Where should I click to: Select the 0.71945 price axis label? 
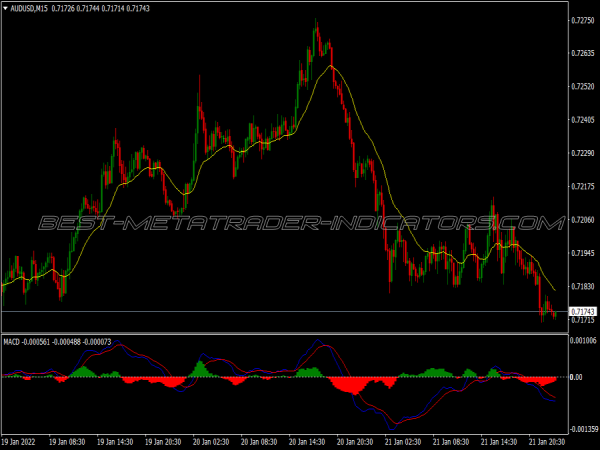click(x=583, y=253)
